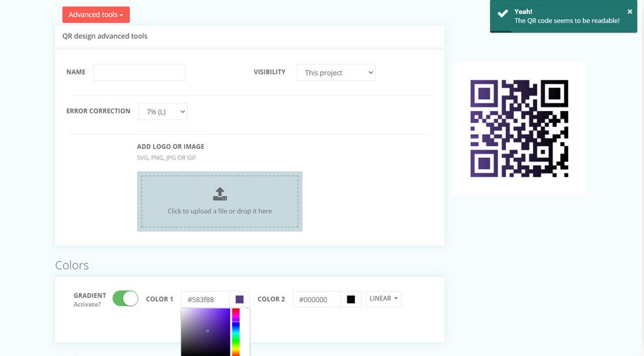Focus the Color 1 hex value field
The image size is (644, 356).
(x=205, y=299)
